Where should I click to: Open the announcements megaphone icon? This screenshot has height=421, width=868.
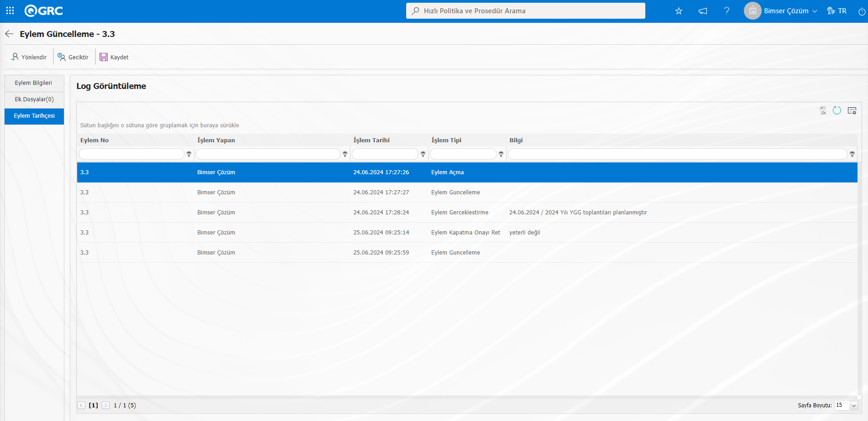click(x=703, y=11)
